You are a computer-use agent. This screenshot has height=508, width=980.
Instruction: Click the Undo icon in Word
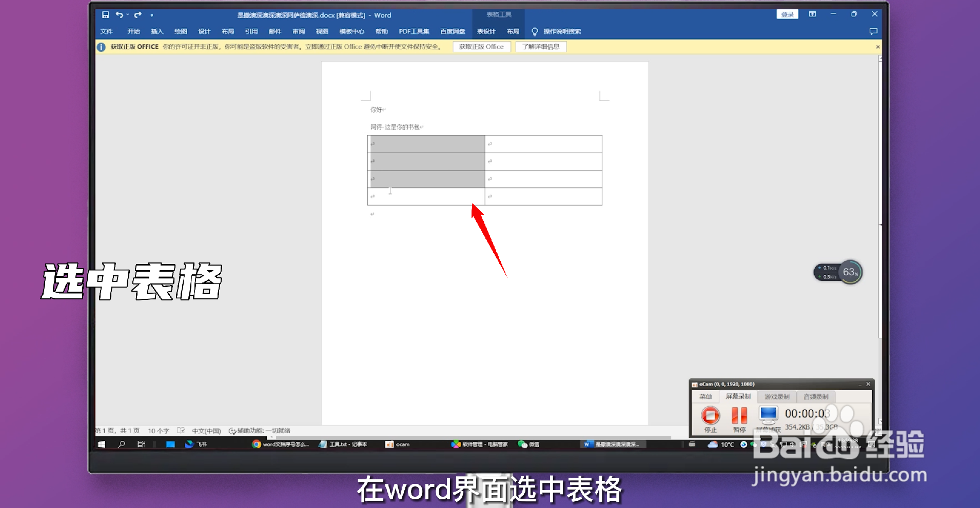[119, 15]
